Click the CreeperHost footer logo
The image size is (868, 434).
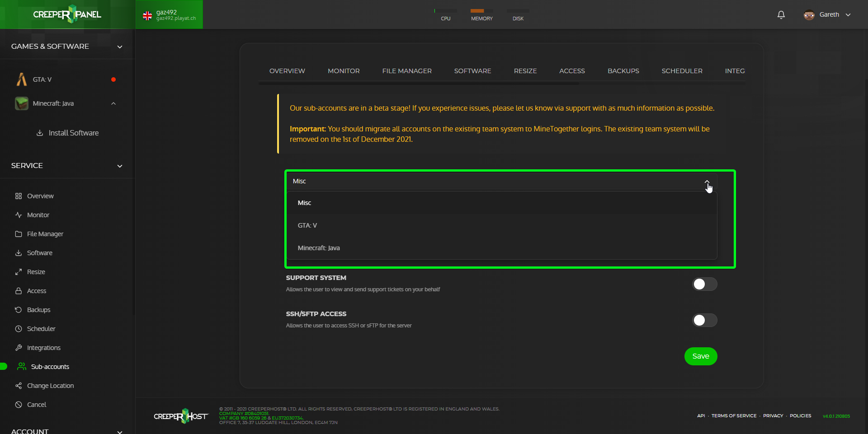[x=181, y=416]
